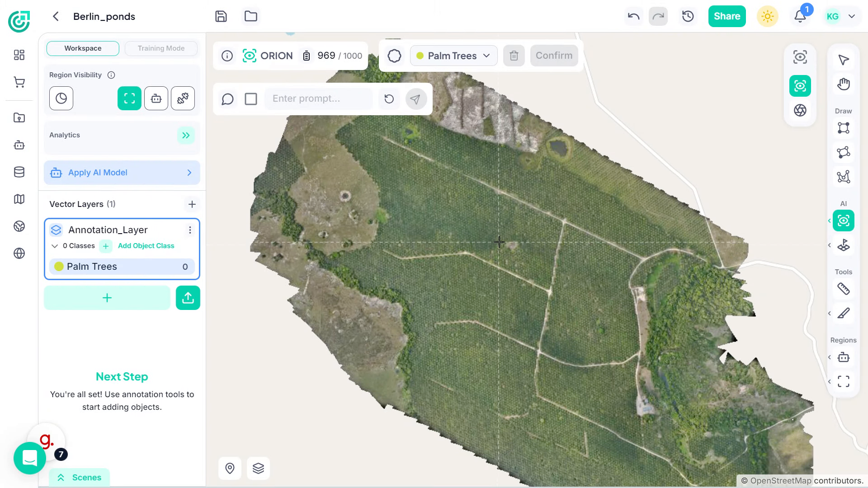868x488 pixels.
Task: Toggle box prompt mode square icon
Action: coord(251,99)
